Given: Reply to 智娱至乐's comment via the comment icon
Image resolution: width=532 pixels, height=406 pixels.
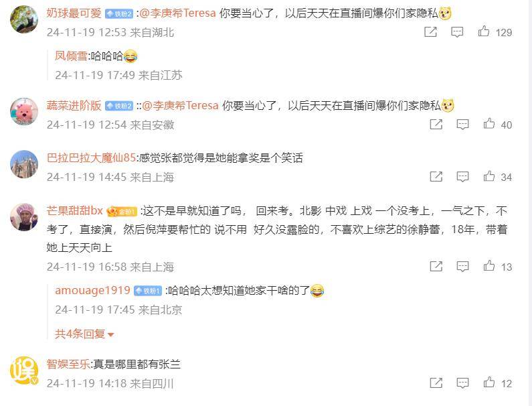Looking at the screenshot, I should 462,383.
